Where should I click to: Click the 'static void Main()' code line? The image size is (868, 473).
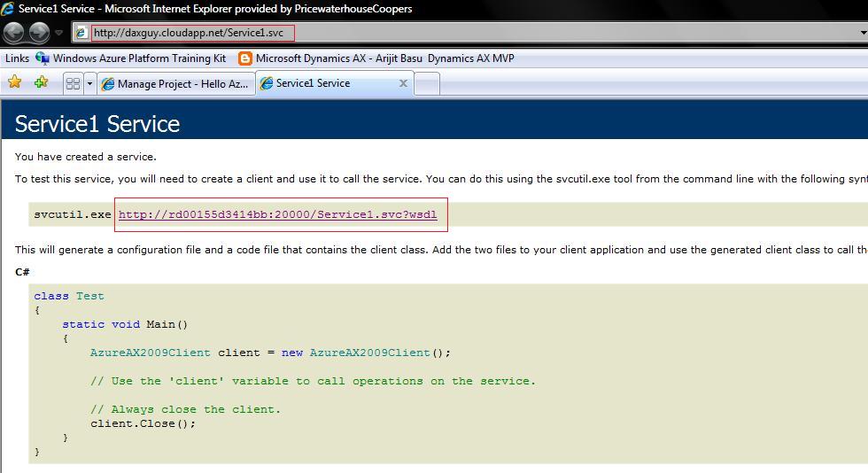click(125, 324)
